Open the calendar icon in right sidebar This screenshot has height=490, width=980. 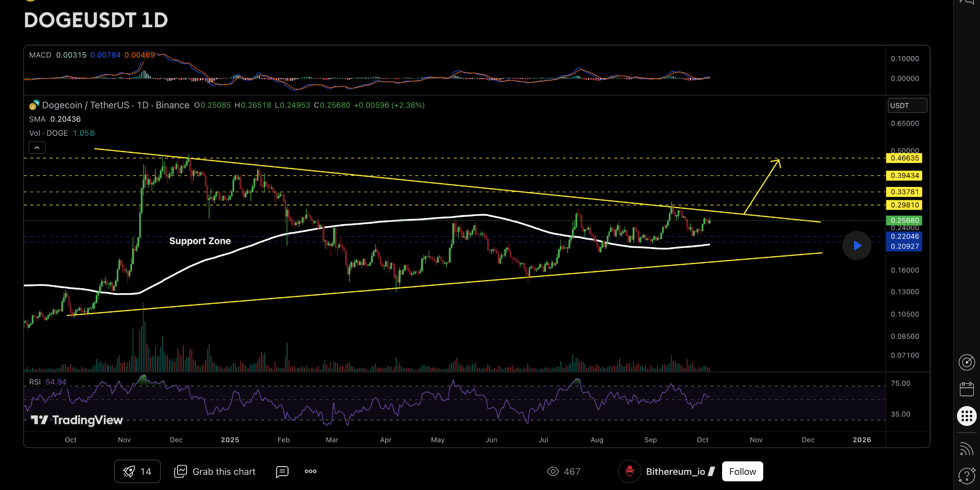967,389
